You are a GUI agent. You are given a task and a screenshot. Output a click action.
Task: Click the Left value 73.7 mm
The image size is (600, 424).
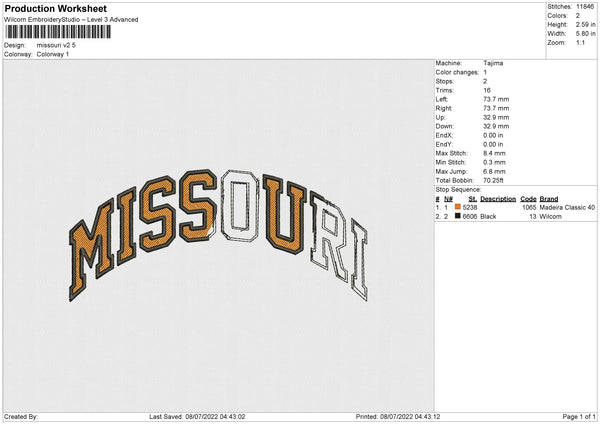(x=496, y=99)
